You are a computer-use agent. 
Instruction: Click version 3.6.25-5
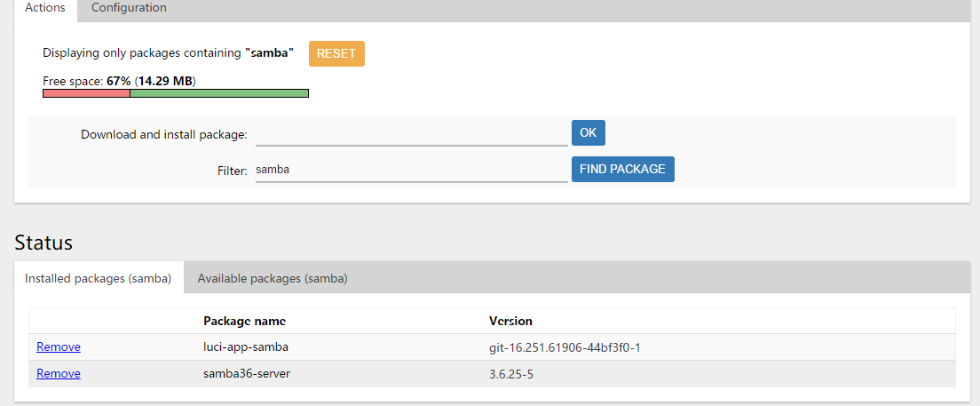510,374
